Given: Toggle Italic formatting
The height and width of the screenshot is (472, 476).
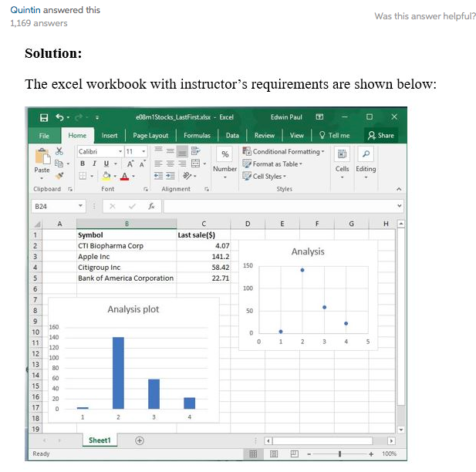Looking at the screenshot, I should click(x=94, y=164).
